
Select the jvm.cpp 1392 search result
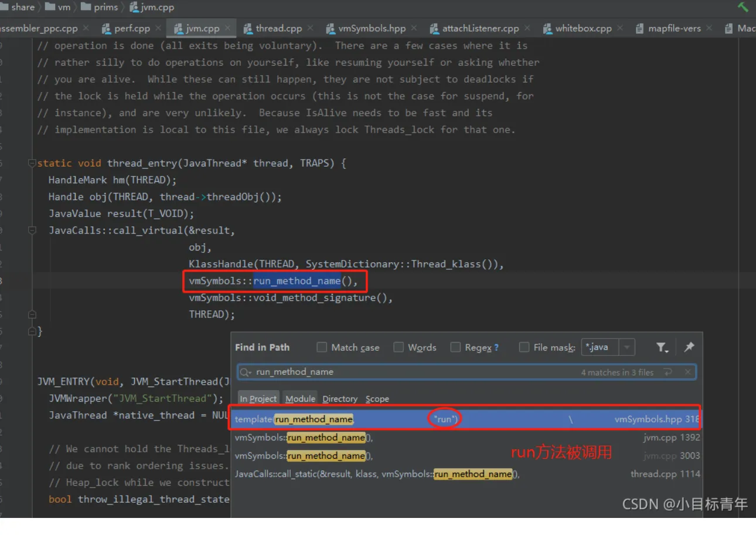[467, 438]
